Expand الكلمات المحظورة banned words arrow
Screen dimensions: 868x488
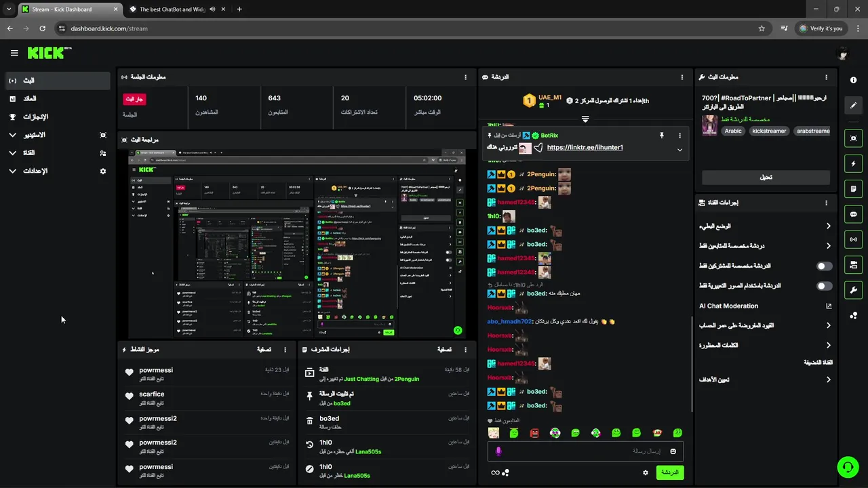[x=829, y=346]
